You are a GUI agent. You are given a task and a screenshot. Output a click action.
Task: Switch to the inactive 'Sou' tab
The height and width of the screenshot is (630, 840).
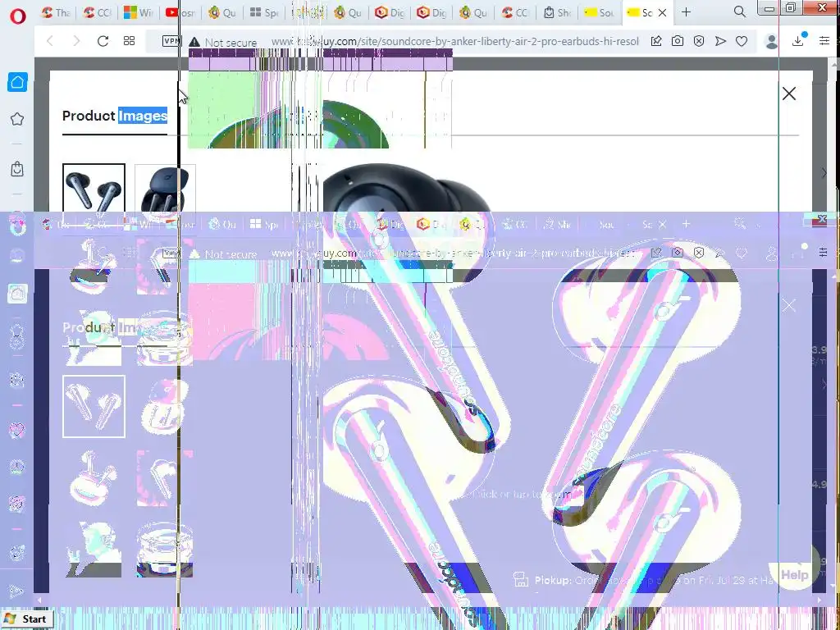pos(599,12)
